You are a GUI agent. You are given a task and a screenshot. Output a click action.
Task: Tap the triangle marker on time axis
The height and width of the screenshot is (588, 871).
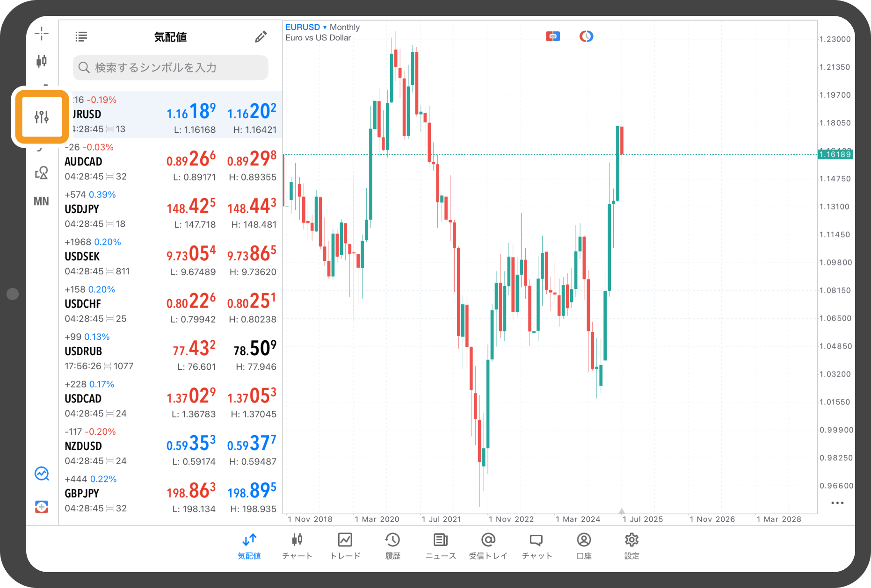tap(622, 511)
